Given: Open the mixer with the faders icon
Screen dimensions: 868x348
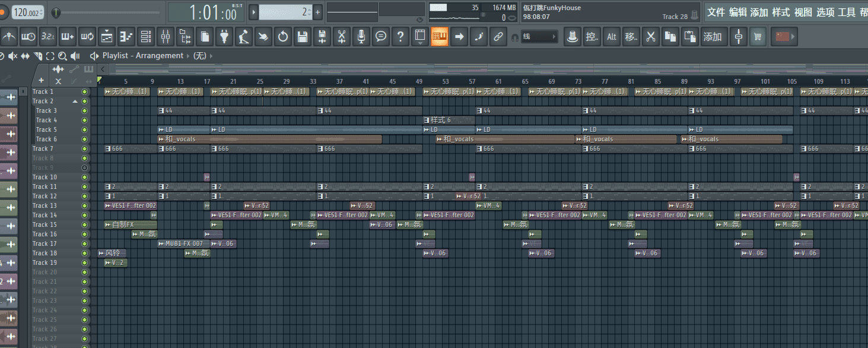Looking at the screenshot, I should [x=166, y=37].
